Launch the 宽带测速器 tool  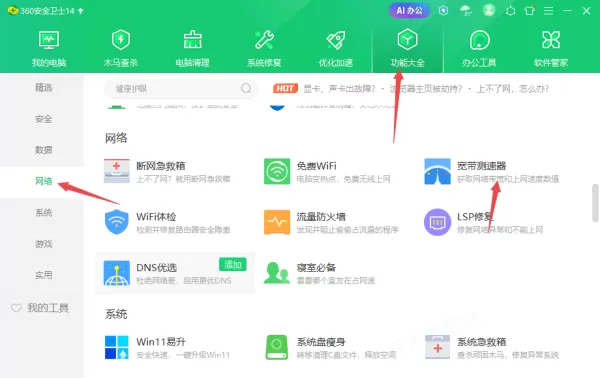[x=492, y=171]
